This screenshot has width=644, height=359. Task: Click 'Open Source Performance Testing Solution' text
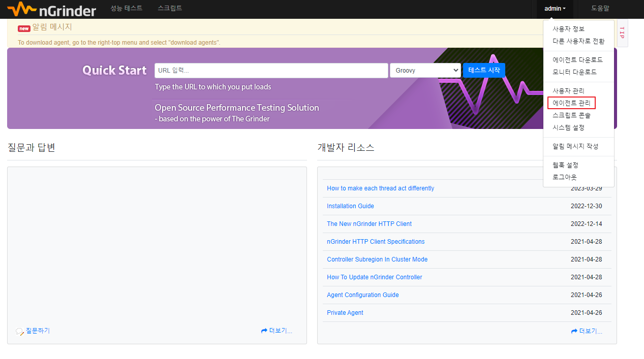[237, 108]
